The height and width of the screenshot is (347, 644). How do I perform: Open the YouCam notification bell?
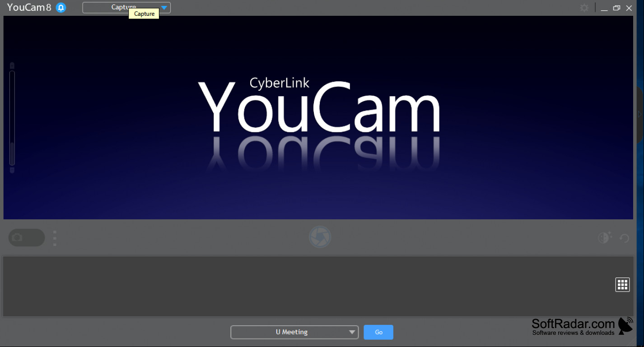tap(61, 8)
